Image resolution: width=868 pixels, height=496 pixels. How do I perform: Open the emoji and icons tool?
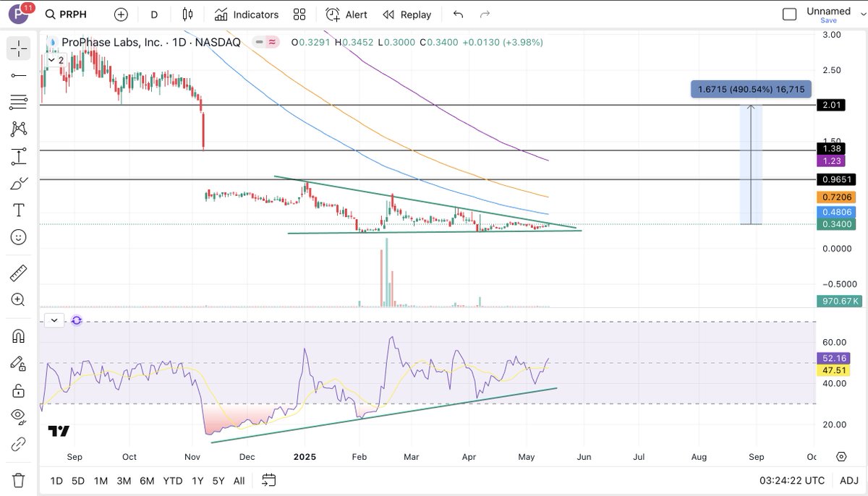pyautogui.click(x=19, y=237)
